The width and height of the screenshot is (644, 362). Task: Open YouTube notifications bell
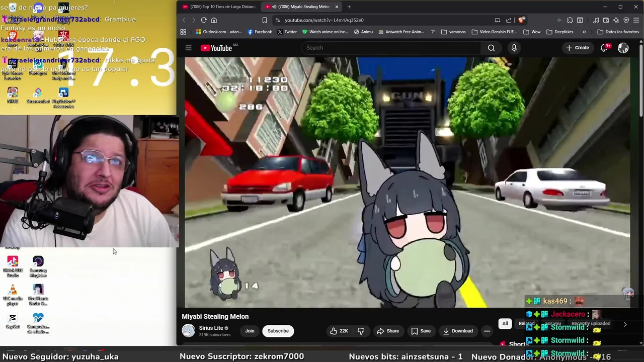coord(605,48)
